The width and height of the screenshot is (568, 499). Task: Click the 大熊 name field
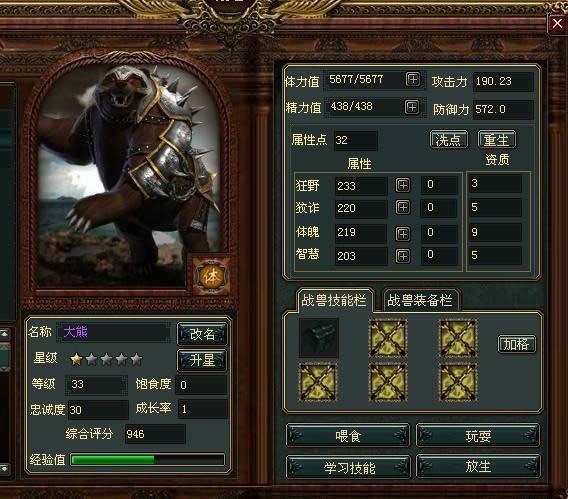click(114, 332)
